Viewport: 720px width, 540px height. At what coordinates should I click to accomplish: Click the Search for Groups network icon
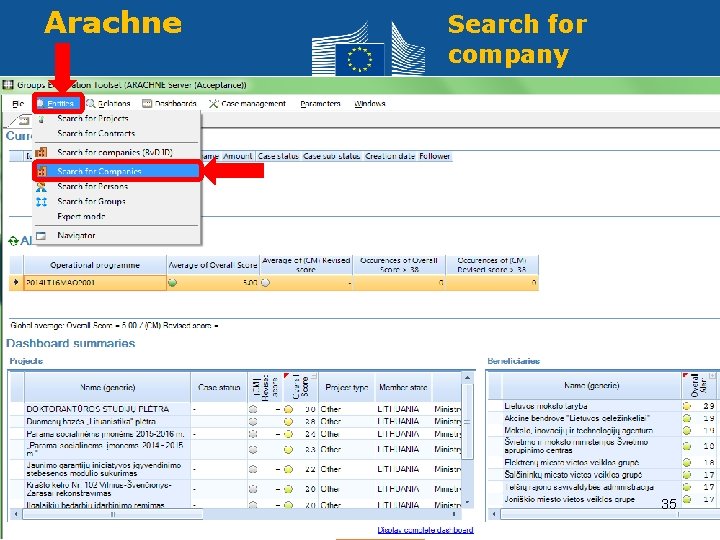click(x=41, y=202)
